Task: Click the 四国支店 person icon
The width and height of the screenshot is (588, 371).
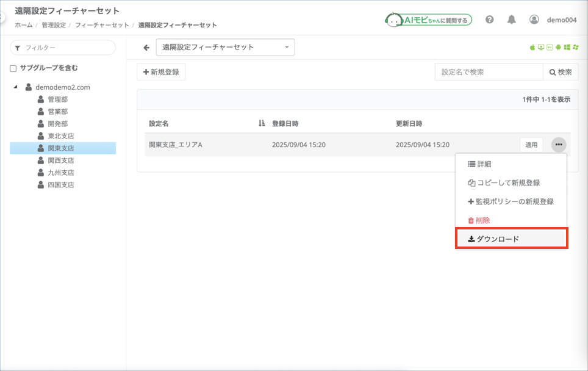Action: click(x=41, y=184)
